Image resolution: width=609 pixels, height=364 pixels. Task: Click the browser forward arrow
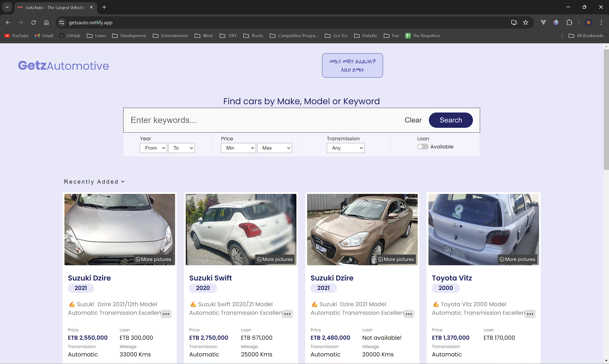click(21, 23)
